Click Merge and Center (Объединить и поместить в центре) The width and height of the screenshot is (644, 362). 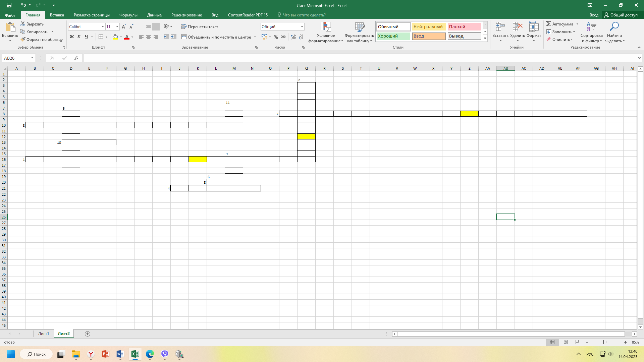(x=216, y=37)
